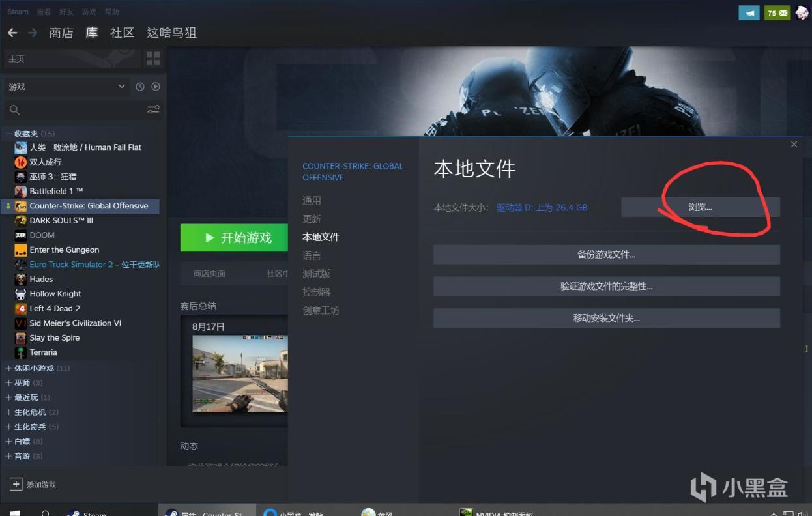The height and width of the screenshot is (516, 812).
Task: Select 测试版 in properties sidebar
Action: point(316,274)
